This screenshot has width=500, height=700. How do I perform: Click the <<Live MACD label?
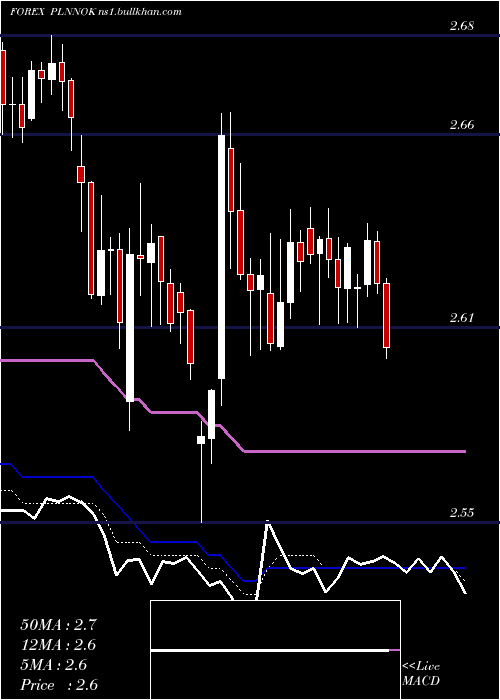[x=421, y=674]
